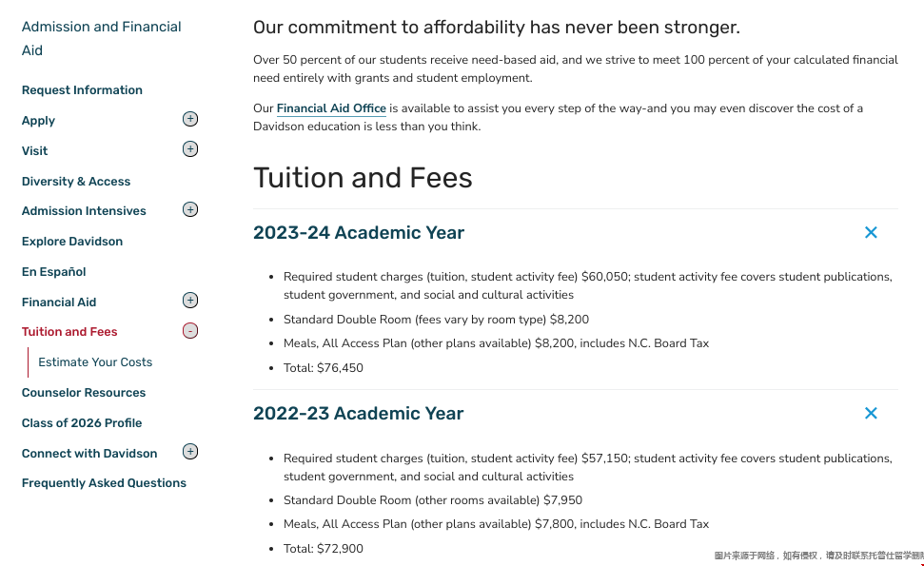Expand the Apply submenu plus icon

tap(189, 119)
